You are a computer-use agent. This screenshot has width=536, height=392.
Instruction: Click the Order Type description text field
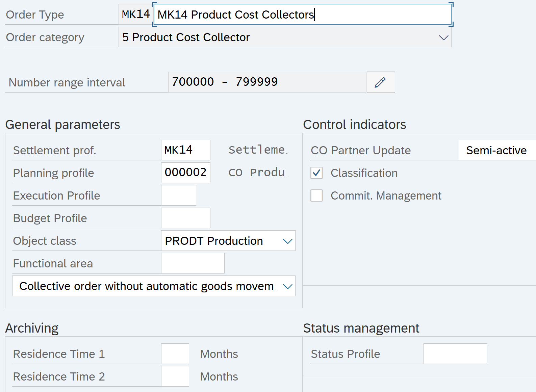(302, 15)
